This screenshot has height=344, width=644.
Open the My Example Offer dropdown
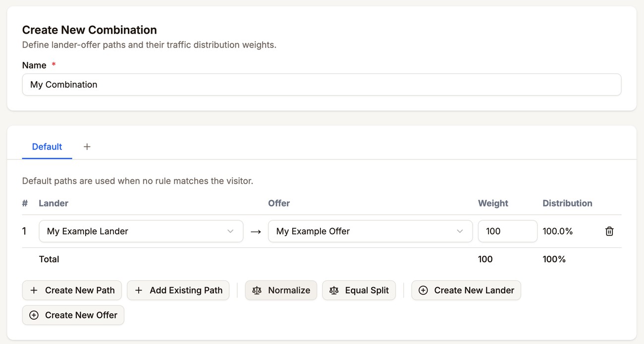pos(371,231)
